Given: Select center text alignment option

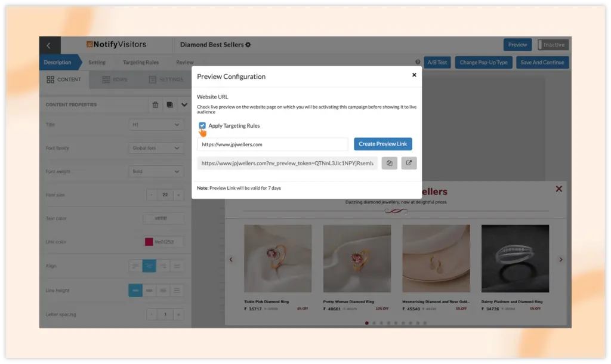Looking at the screenshot, I should 149,266.
